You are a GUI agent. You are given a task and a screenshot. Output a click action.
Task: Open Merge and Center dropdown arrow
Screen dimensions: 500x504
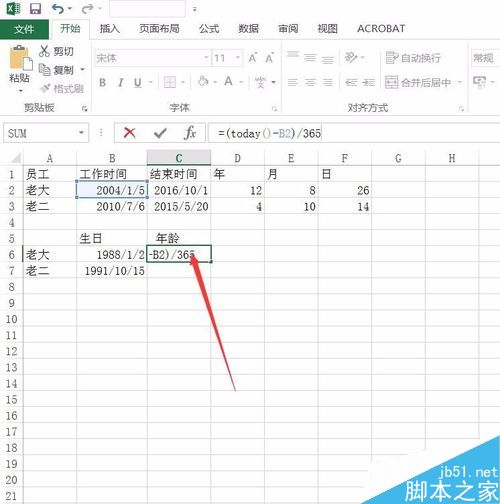[x=460, y=82]
